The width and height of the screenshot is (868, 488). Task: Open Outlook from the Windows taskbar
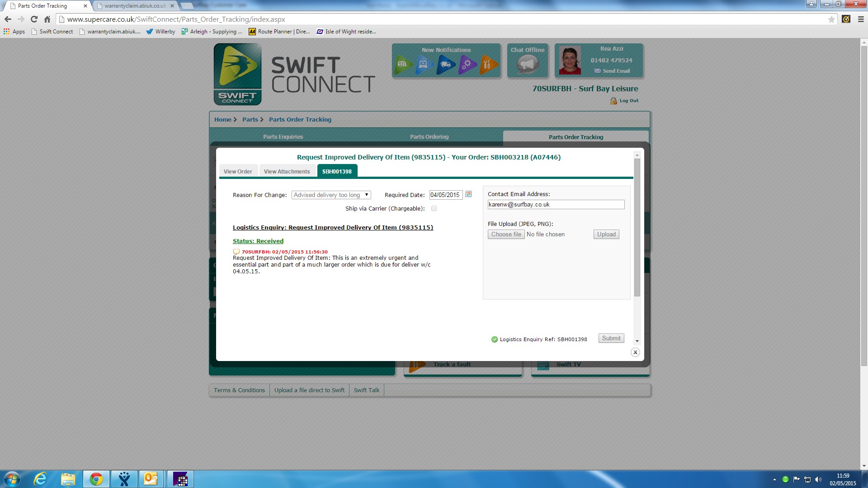pos(151,479)
